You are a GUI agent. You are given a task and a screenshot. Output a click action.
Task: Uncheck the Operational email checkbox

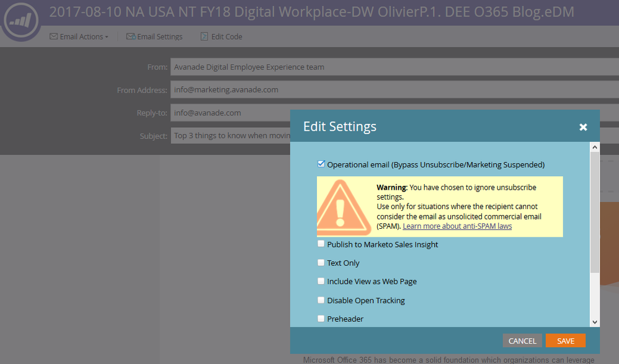click(321, 164)
